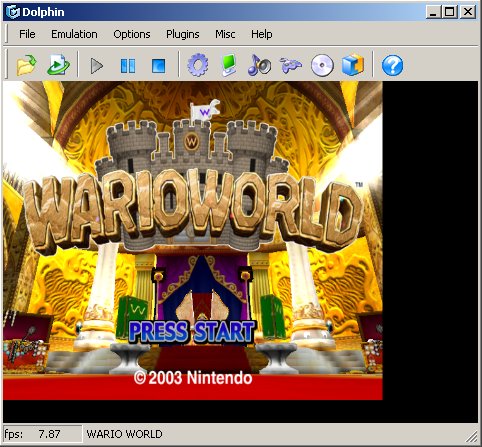The image size is (482, 447).
Task: Click the blue and orange cube icon
Action: tap(353, 65)
